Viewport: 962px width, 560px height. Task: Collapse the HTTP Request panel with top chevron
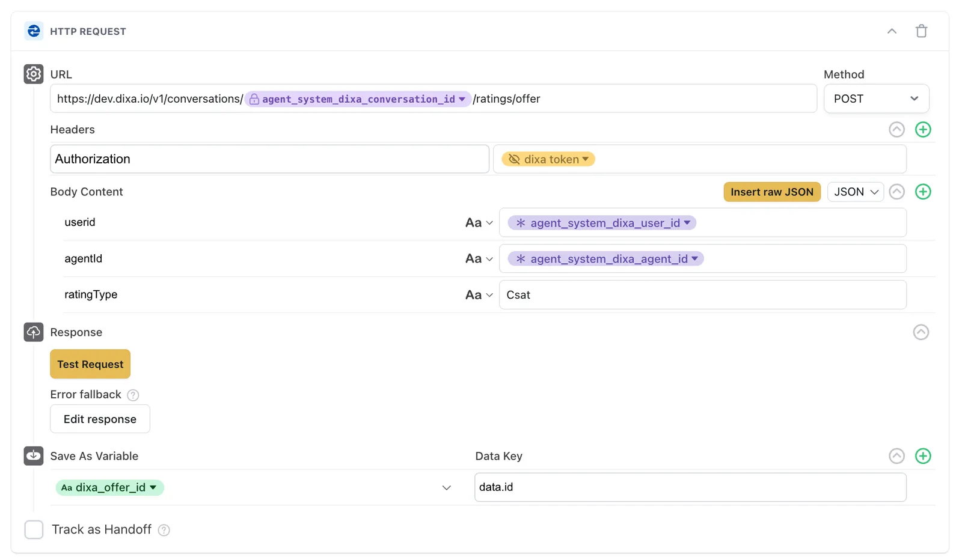(892, 31)
